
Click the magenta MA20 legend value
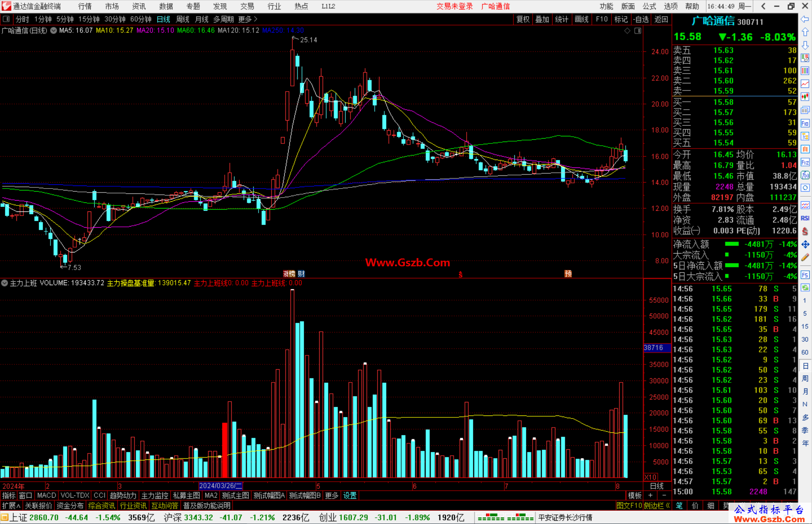155,30
